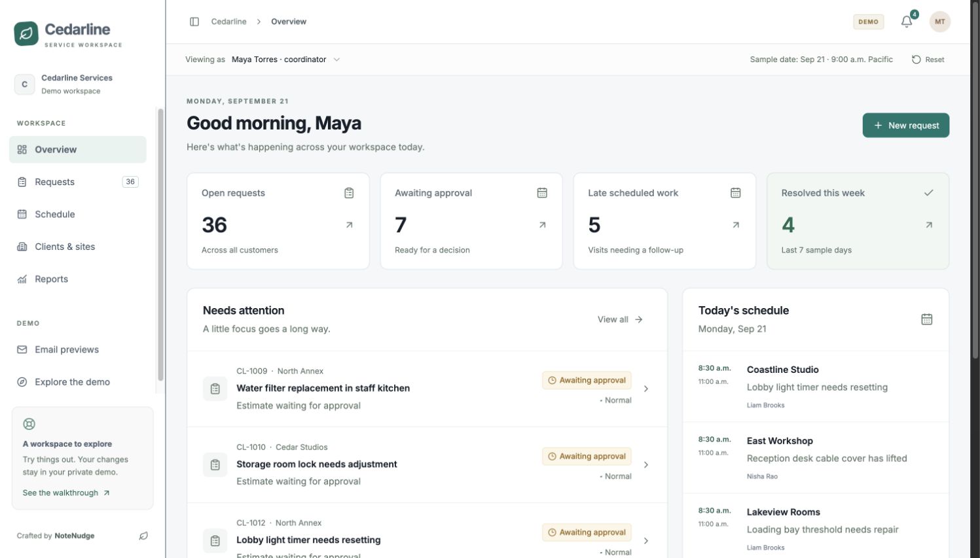The image size is (980, 558).
Task: Open the Viewing as Maya Torres dropdown
Action: click(285, 60)
